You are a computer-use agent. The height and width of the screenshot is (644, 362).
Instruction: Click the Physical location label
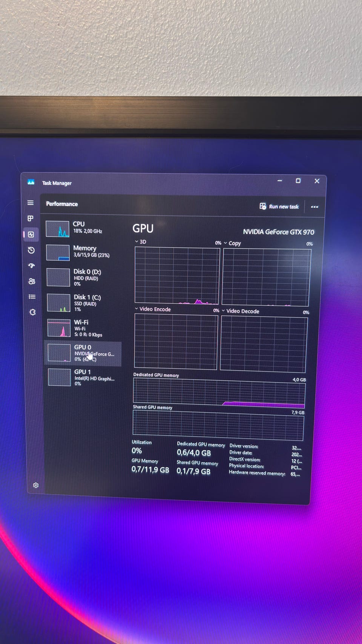(x=246, y=466)
